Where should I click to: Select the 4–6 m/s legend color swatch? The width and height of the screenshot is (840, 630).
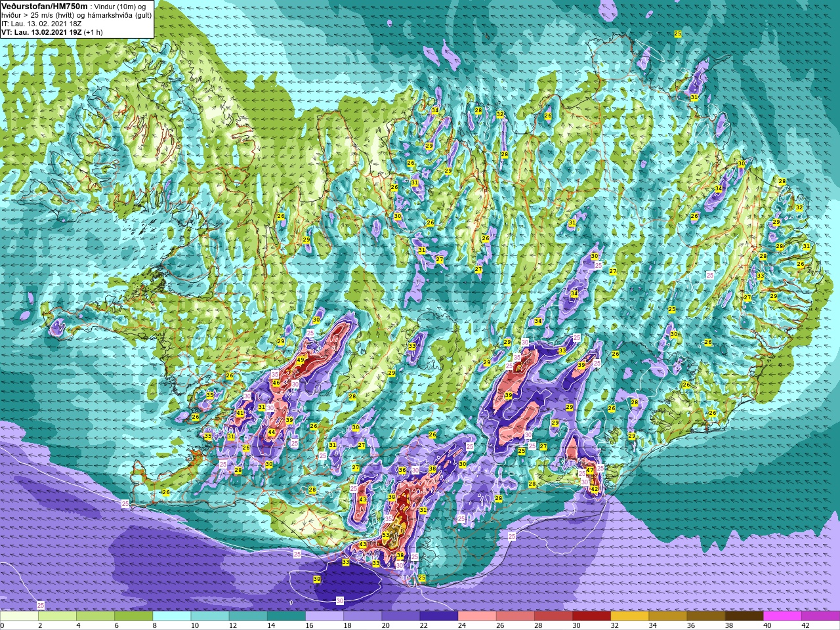(95, 616)
